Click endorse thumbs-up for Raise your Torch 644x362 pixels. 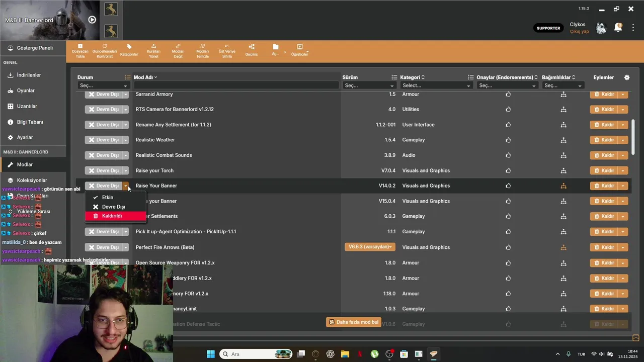(x=508, y=170)
